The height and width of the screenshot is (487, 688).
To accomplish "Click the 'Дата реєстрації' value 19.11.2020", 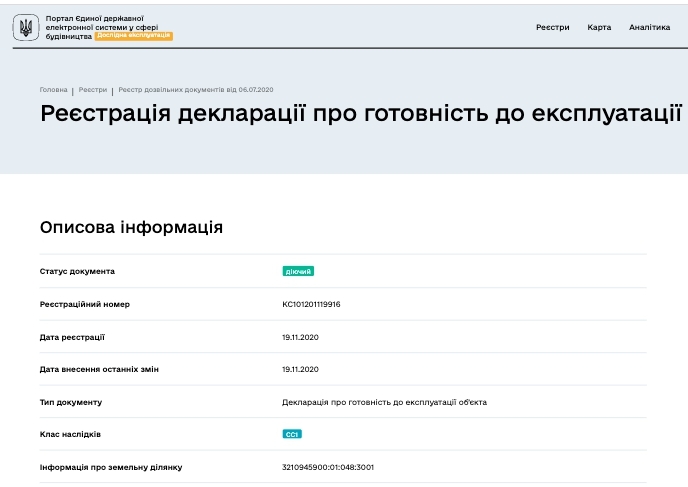I will point(300,337).
